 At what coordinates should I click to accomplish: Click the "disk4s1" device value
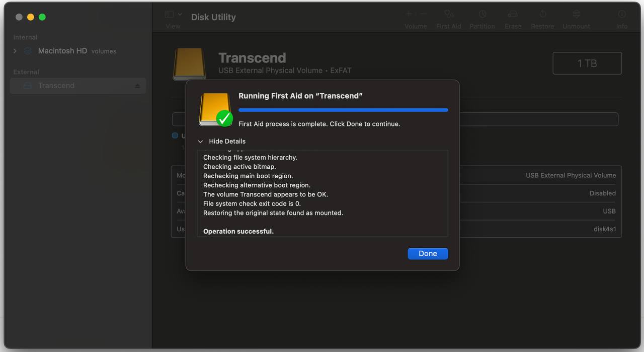pos(605,229)
